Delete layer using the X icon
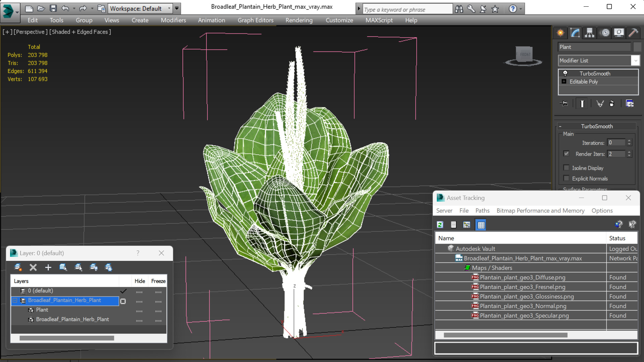The height and width of the screenshot is (362, 644). (33, 267)
